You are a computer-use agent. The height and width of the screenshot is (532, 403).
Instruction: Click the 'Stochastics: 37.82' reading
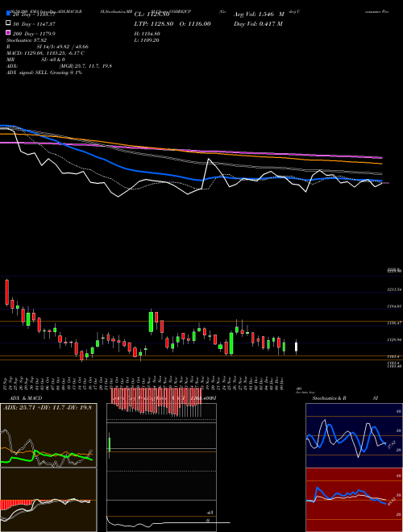point(28,40)
